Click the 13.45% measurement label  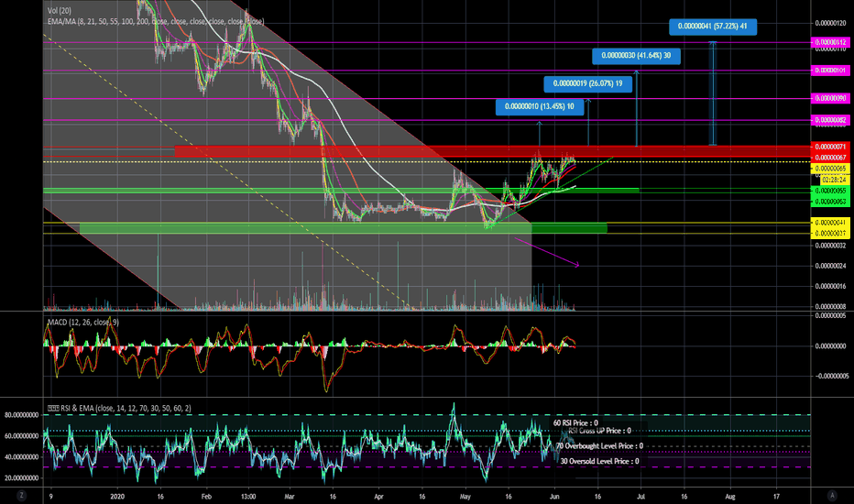tap(539, 107)
